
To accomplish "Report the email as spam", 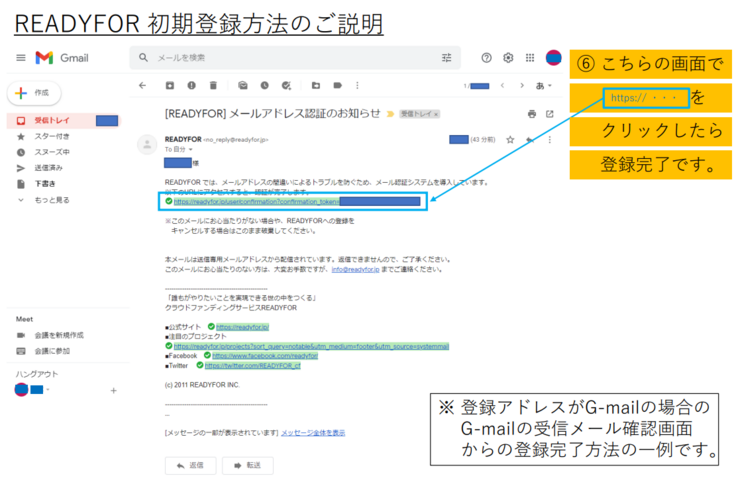I will [190, 86].
